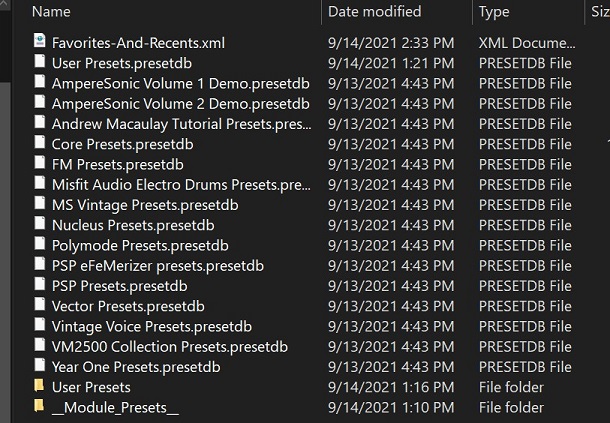Viewport: 610px width, 423px height.
Task: Click the User Presets.presetdb file icon
Action: pyautogui.click(x=40, y=61)
